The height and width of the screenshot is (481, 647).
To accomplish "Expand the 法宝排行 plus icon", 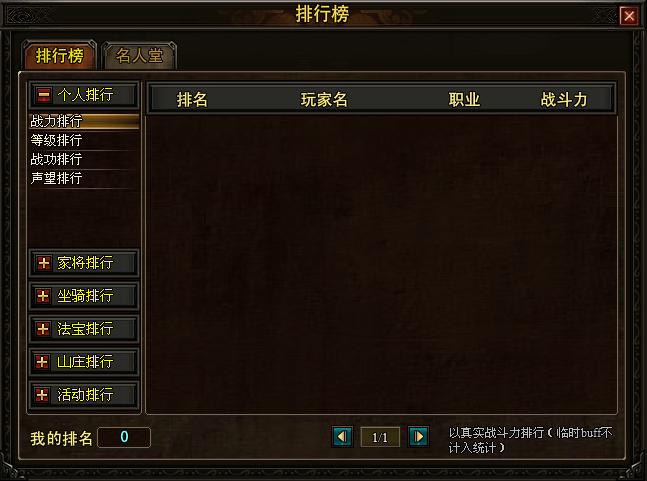I will click(43, 329).
